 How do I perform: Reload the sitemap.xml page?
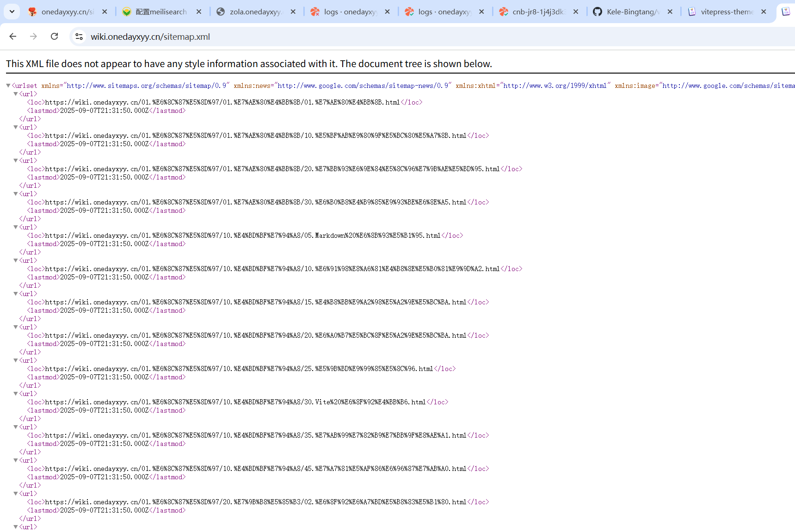pyautogui.click(x=54, y=37)
